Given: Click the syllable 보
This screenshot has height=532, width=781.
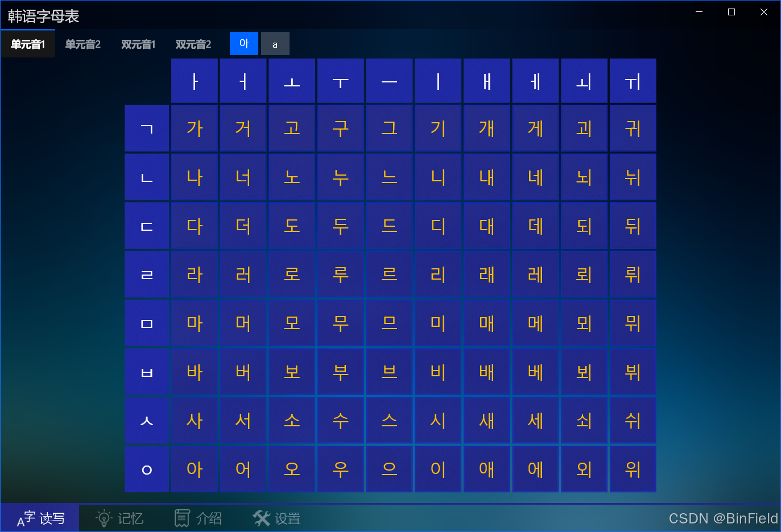Looking at the screenshot, I should pos(292,372).
